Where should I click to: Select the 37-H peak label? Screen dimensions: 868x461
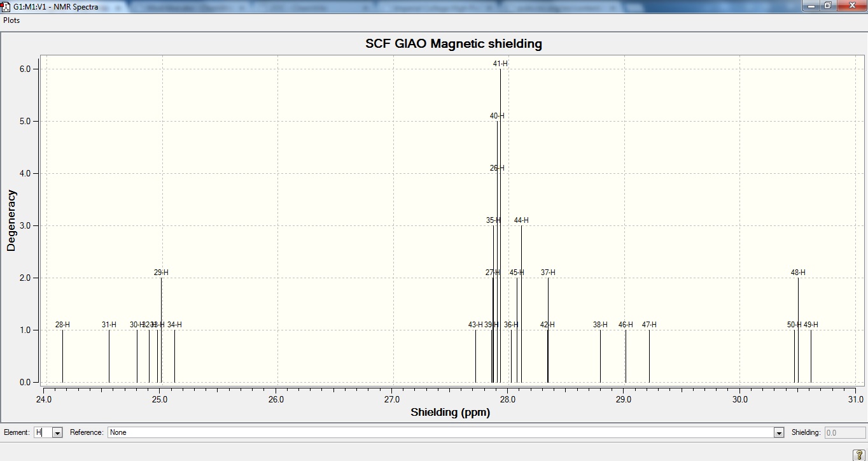point(548,273)
